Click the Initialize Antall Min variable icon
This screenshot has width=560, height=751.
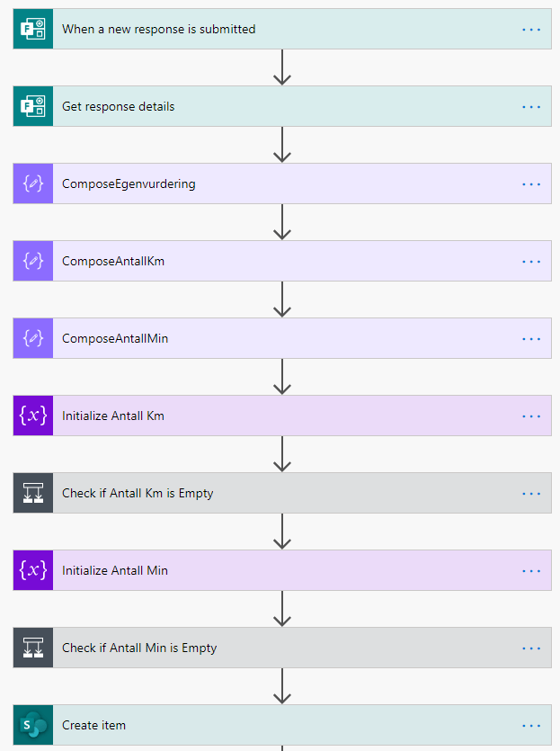coord(33,571)
